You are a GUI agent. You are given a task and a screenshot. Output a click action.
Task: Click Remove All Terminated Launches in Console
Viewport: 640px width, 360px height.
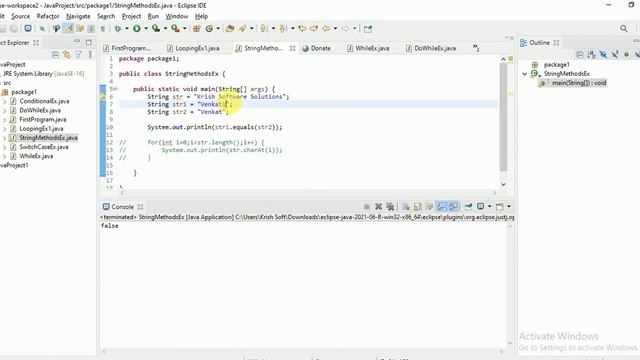pos(390,207)
